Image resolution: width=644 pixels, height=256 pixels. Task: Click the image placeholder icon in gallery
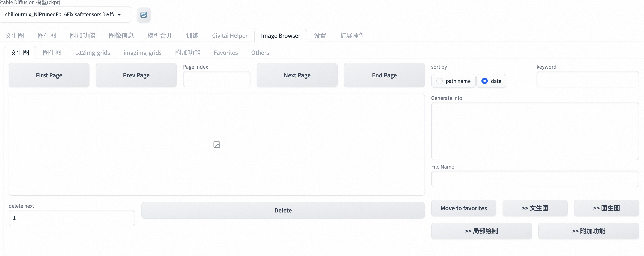pos(217,145)
